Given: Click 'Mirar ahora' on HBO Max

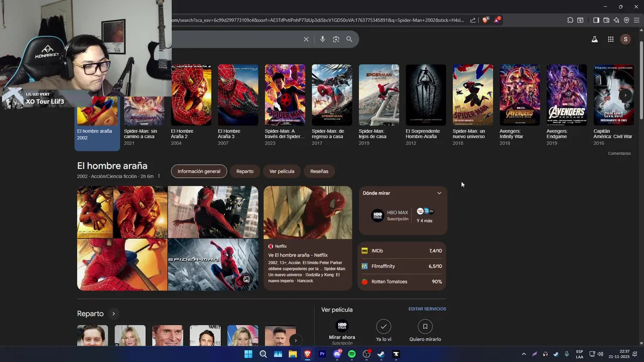Looking at the screenshot, I should pos(342,332).
